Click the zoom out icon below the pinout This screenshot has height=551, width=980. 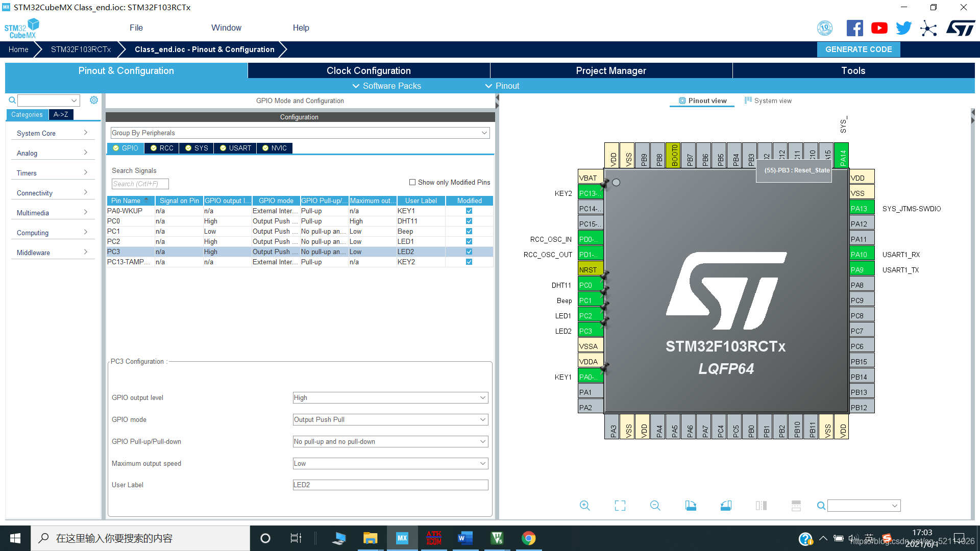pos(655,506)
